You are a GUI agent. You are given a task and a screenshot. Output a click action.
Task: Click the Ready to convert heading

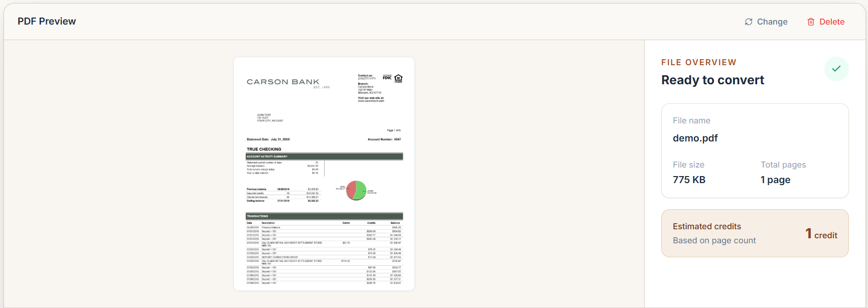pyautogui.click(x=712, y=80)
